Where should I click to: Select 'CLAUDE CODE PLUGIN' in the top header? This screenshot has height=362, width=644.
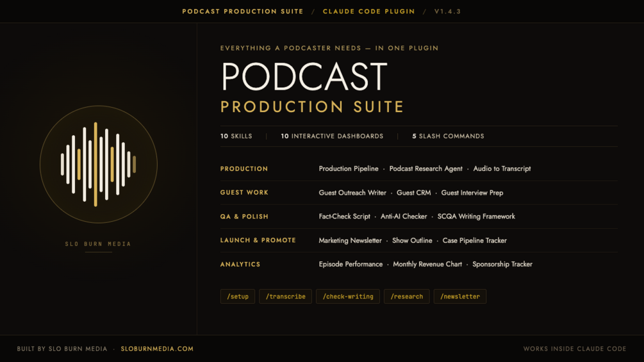coord(369,12)
